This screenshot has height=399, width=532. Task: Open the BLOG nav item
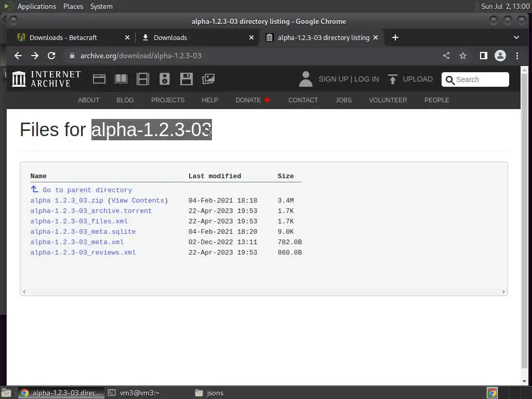[x=125, y=100]
